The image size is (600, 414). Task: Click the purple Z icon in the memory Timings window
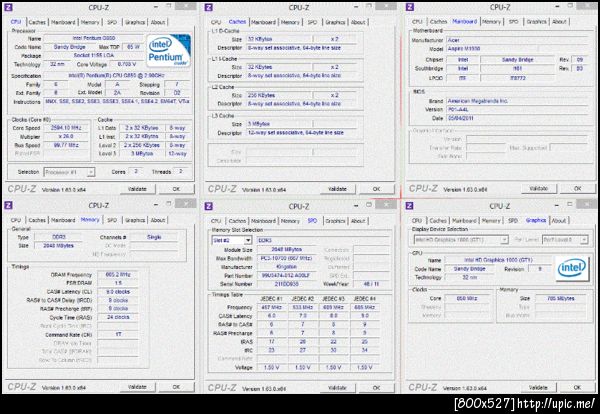pyautogui.click(x=8, y=205)
